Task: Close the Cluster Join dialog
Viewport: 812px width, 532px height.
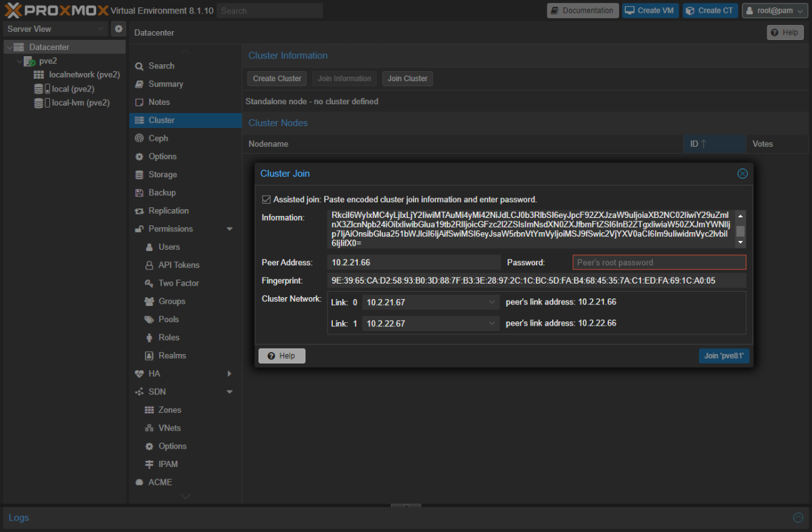Action: (742, 174)
